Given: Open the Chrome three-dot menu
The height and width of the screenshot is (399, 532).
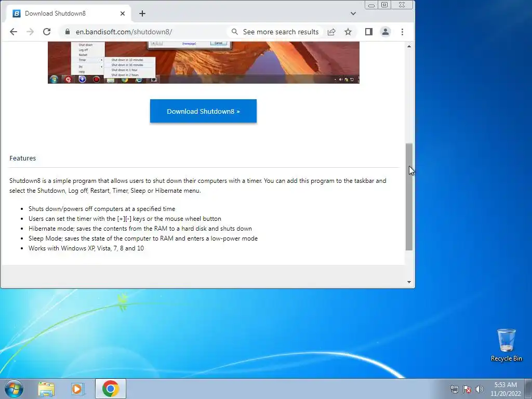Looking at the screenshot, I should pyautogui.click(x=403, y=32).
